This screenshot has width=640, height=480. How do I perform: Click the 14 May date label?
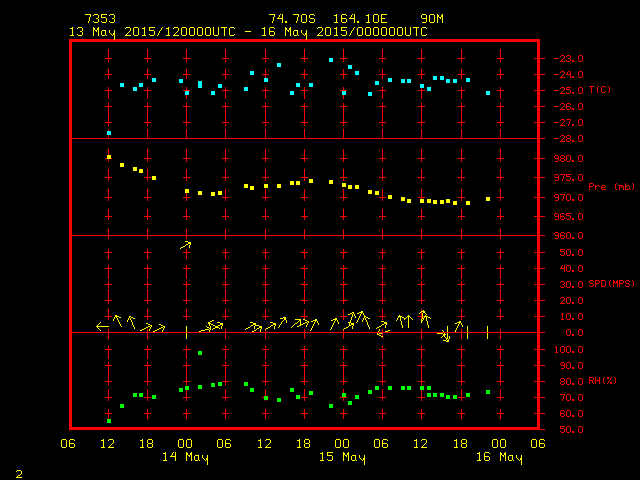(185, 458)
